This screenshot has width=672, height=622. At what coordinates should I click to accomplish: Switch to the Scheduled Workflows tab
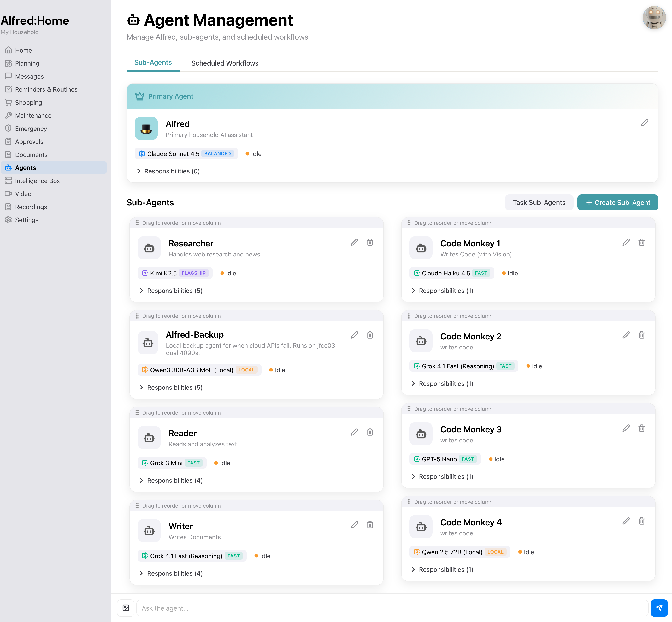(224, 63)
